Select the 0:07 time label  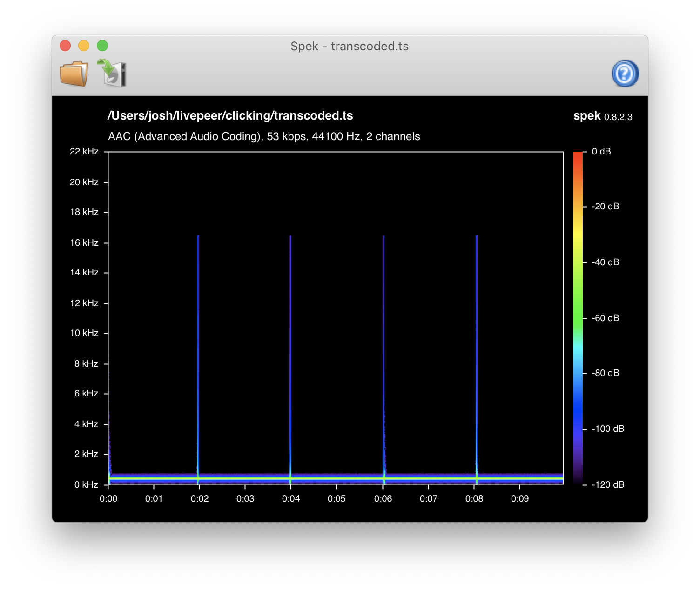(429, 498)
